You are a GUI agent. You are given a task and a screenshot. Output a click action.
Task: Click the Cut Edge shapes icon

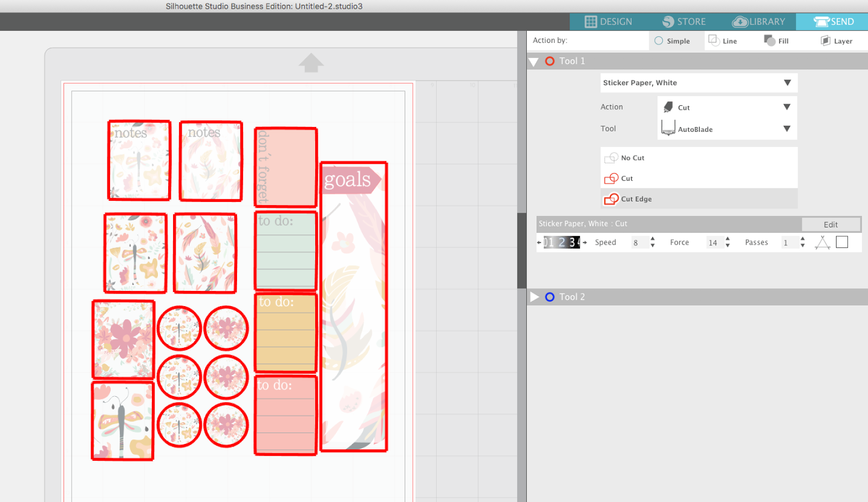tap(611, 199)
